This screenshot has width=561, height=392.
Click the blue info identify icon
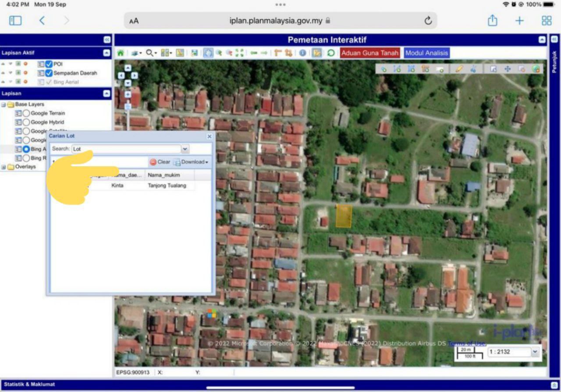coord(302,53)
